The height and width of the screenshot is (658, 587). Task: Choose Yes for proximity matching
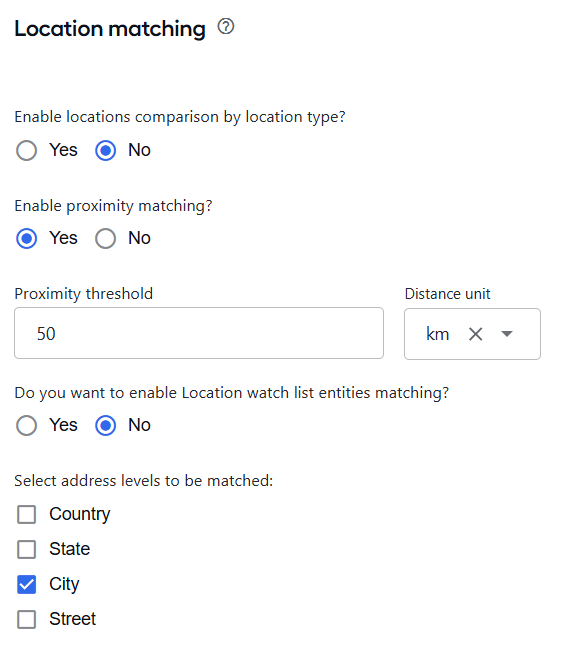click(26, 238)
